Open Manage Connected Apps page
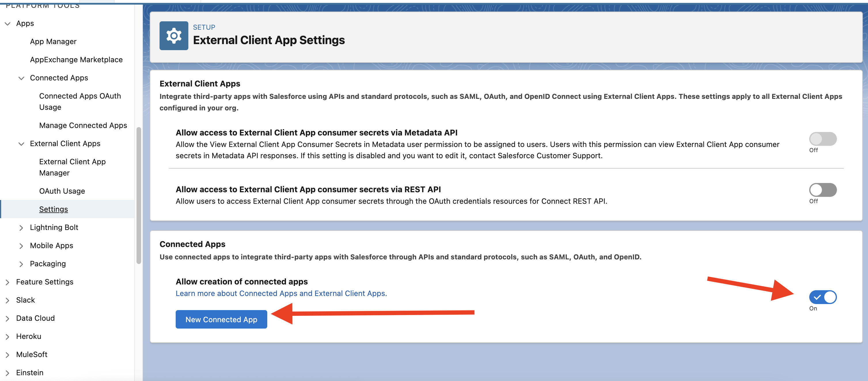 [83, 125]
